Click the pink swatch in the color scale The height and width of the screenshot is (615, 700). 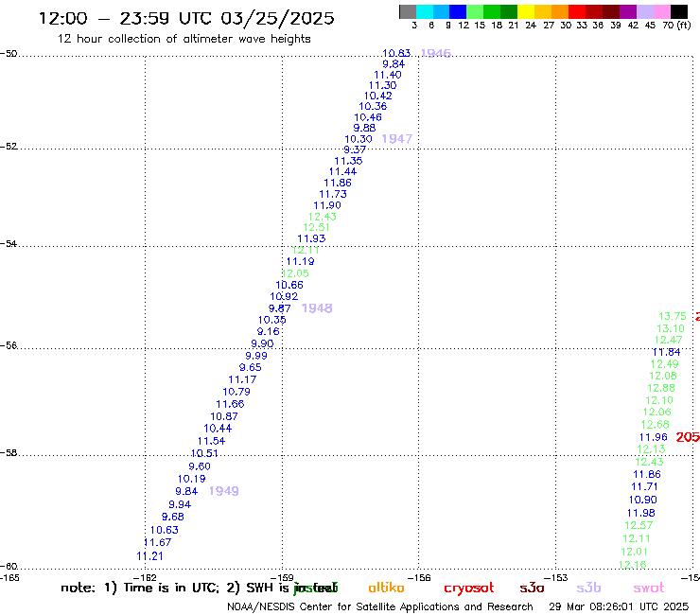[661, 11]
